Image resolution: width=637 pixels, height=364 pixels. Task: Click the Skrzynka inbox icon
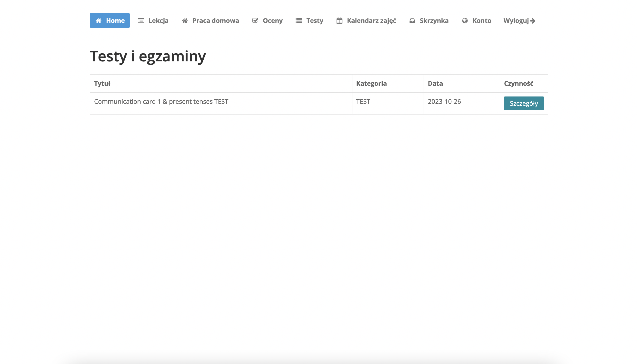click(412, 20)
